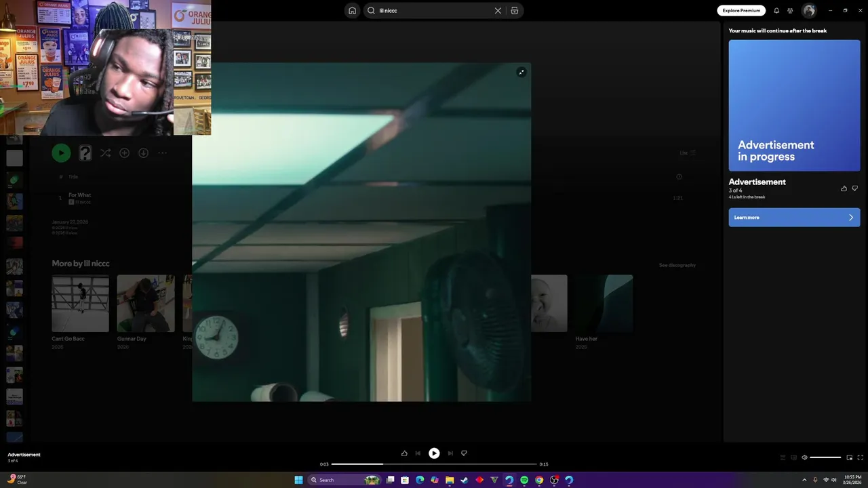Open the 'More by lil niccc' heading link

(x=80, y=264)
